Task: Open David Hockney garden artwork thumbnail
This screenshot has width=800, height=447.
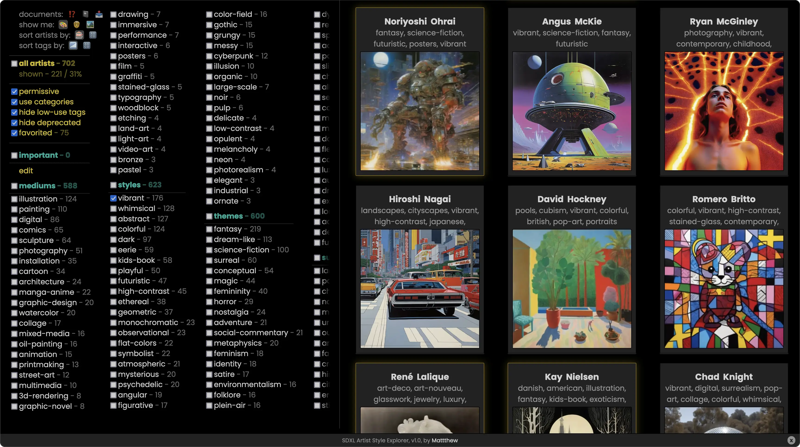Action: coord(571,289)
